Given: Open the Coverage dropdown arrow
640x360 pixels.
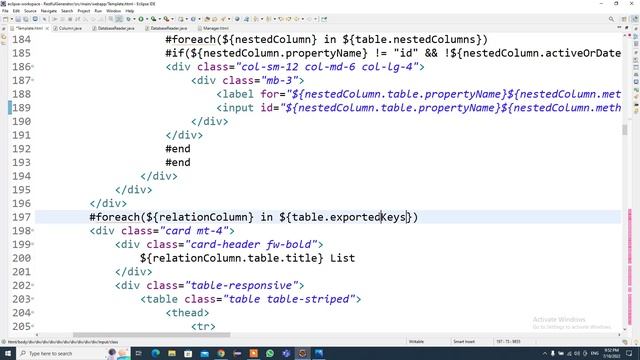Looking at the screenshot, I should pyautogui.click(x=160, y=19).
